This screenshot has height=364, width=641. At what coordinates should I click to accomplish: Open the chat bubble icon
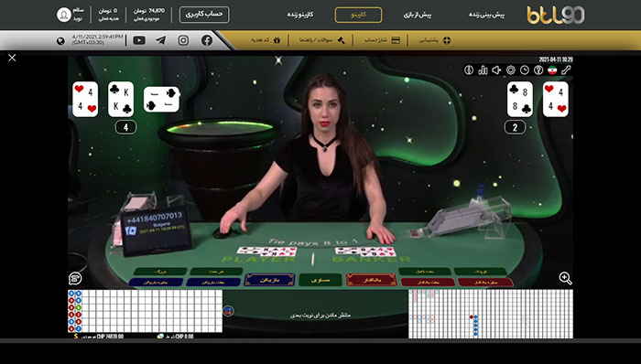[75, 279]
